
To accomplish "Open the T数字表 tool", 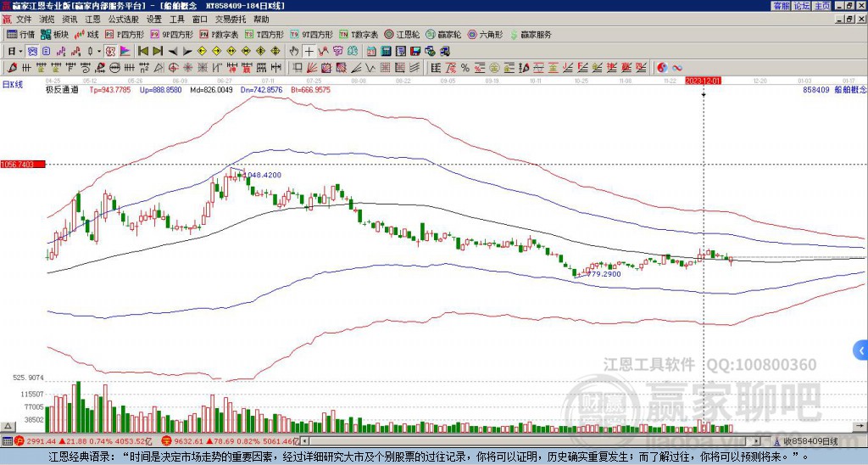I will point(359,34).
